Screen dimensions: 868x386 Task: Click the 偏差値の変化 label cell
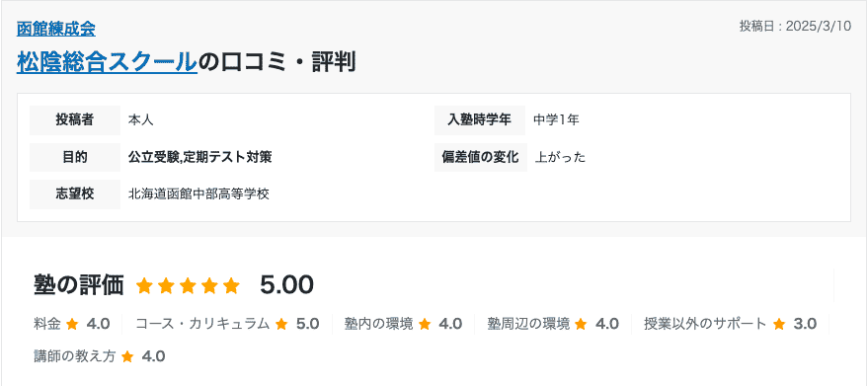(481, 157)
